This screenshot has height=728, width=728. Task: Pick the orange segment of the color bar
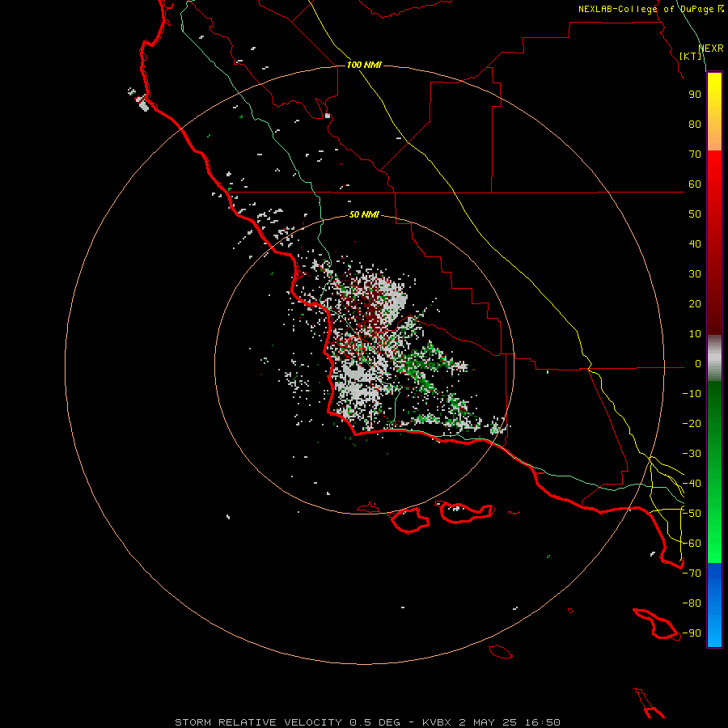(714, 138)
